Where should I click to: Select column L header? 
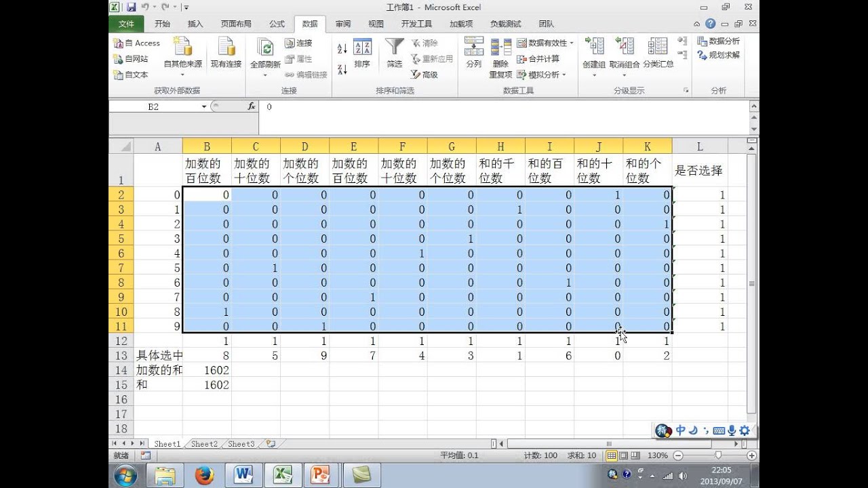click(x=700, y=146)
